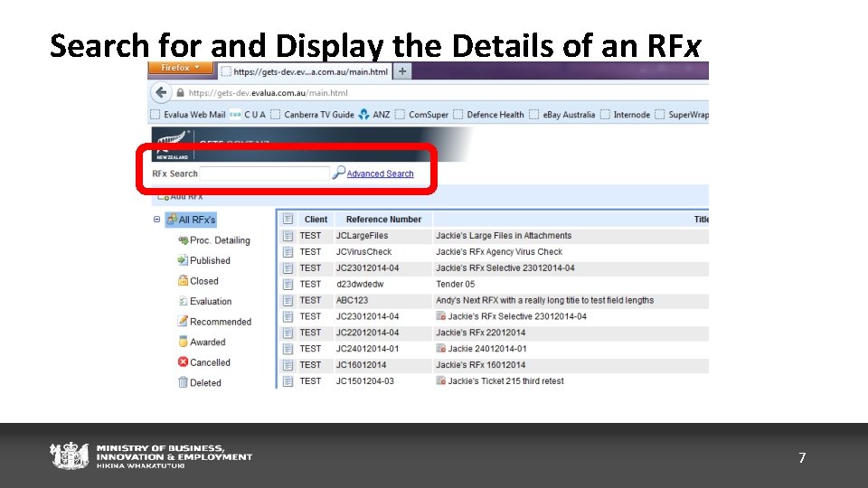Viewport: 868px width, 488px height.
Task: Click document icon for JC22012014-04 row
Action: [x=288, y=333]
